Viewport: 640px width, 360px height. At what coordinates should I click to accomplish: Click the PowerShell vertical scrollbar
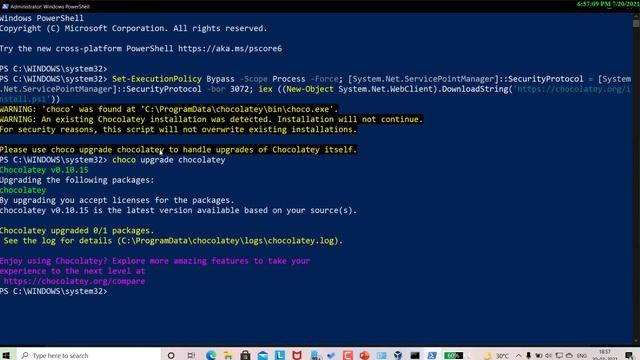[636, 178]
